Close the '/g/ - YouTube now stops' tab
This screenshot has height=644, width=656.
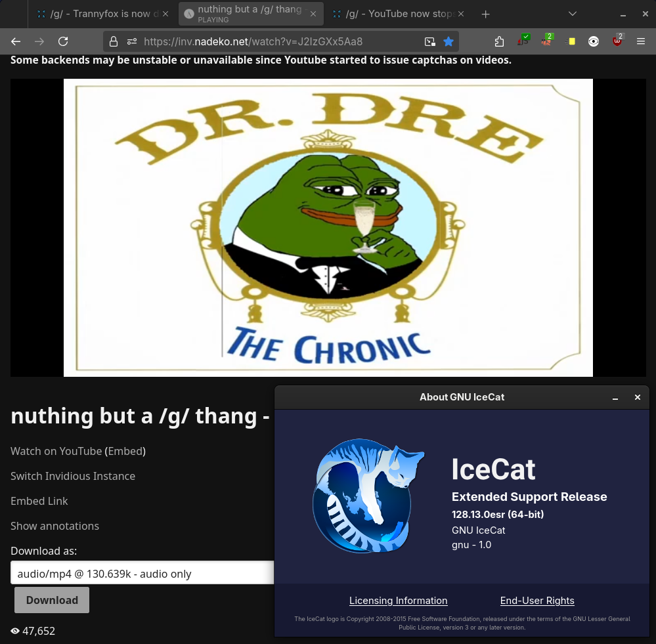pos(460,14)
